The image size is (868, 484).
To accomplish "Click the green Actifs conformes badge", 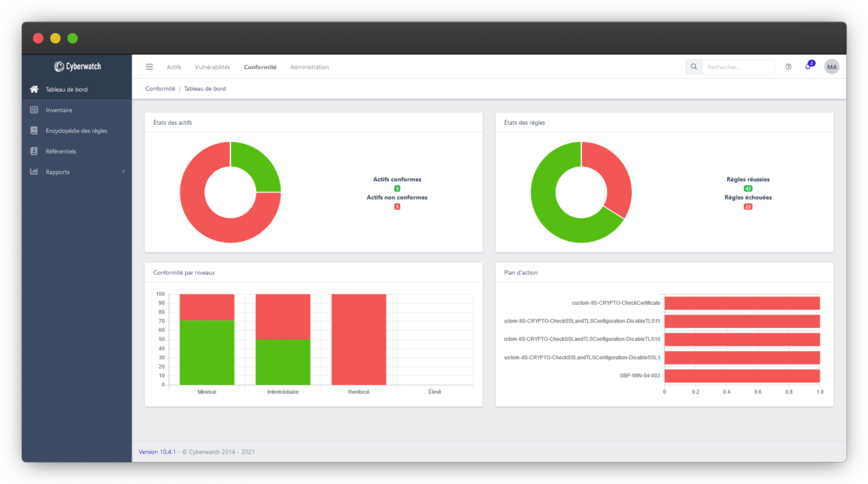I will click(x=397, y=189).
